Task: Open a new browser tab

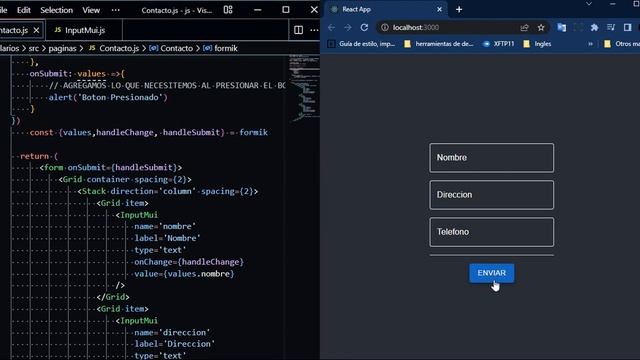Action: click(459, 9)
